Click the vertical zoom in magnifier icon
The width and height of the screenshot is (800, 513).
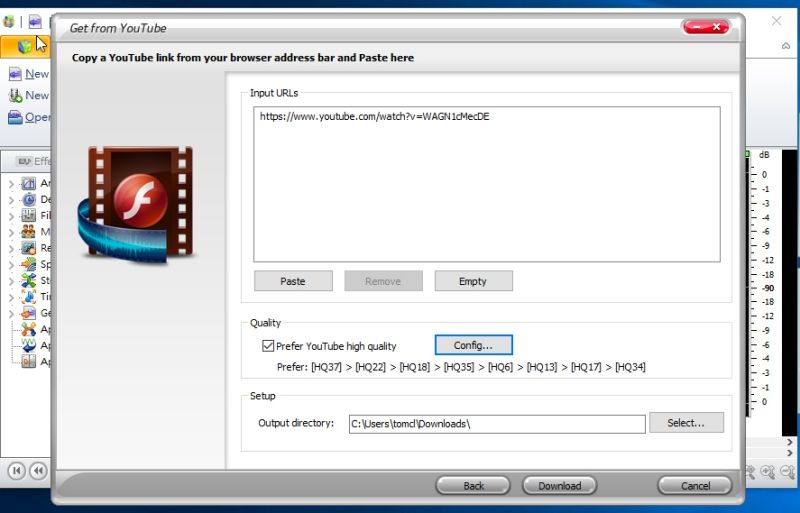(767, 472)
